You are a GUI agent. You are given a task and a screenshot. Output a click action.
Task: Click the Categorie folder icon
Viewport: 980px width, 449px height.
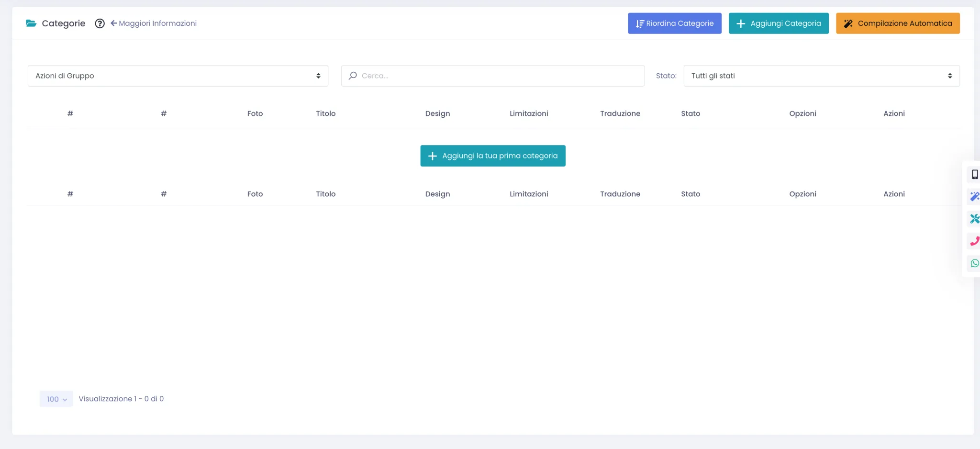31,23
